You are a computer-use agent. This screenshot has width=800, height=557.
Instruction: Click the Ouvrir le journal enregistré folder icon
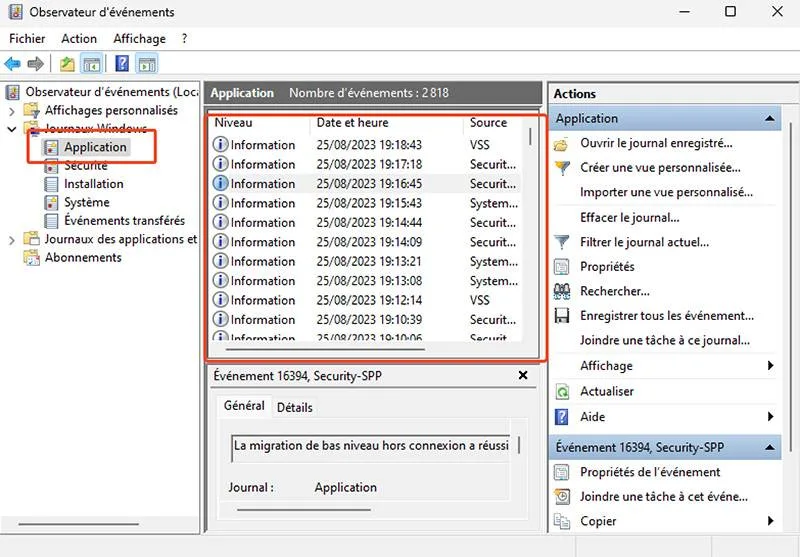[x=561, y=144]
